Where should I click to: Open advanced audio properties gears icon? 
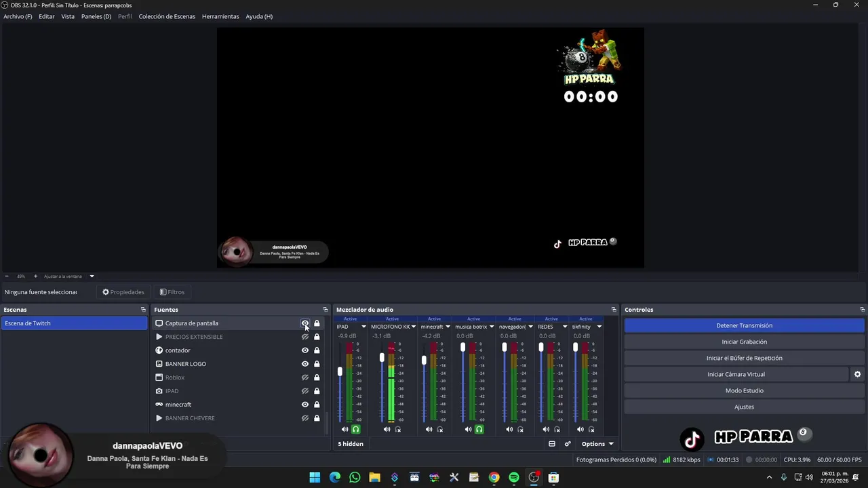tap(568, 444)
